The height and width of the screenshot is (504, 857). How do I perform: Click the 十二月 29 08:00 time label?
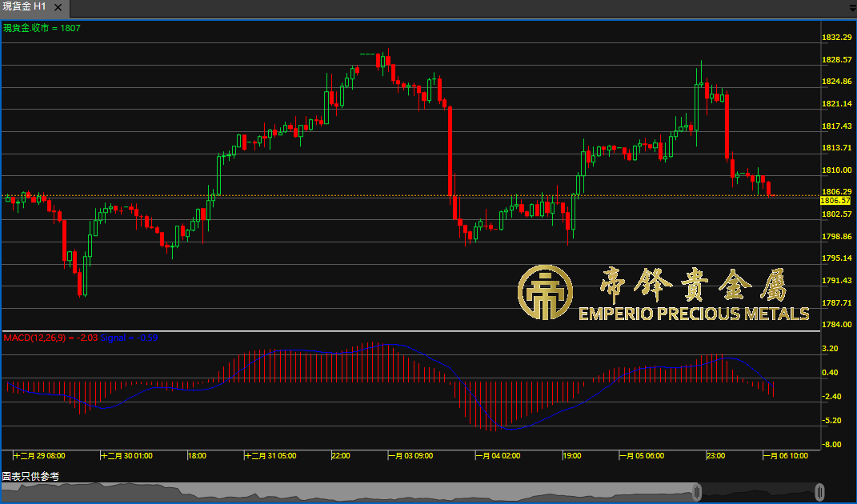(39, 456)
